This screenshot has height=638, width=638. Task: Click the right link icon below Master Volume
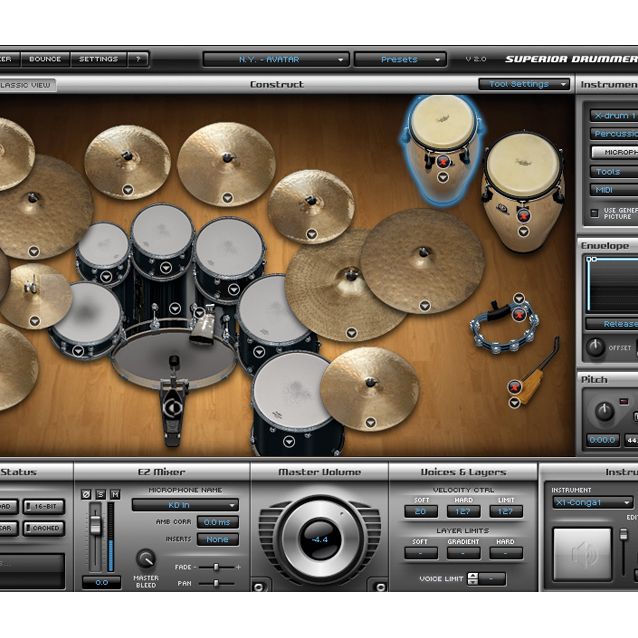(x=380, y=586)
